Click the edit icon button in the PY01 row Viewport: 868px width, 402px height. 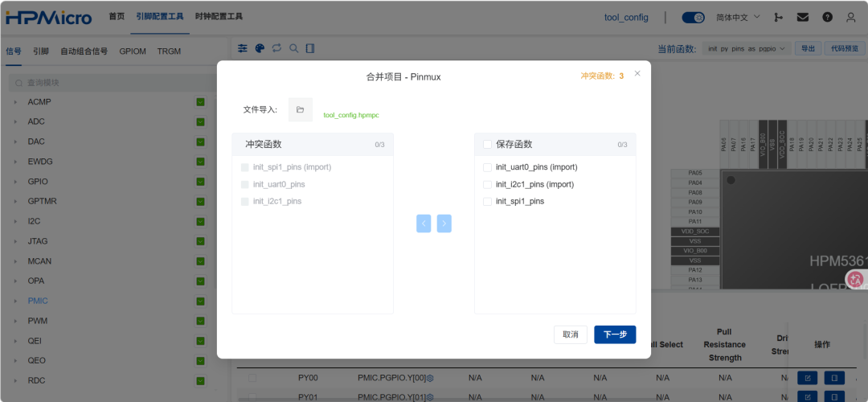[x=808, y=396]
